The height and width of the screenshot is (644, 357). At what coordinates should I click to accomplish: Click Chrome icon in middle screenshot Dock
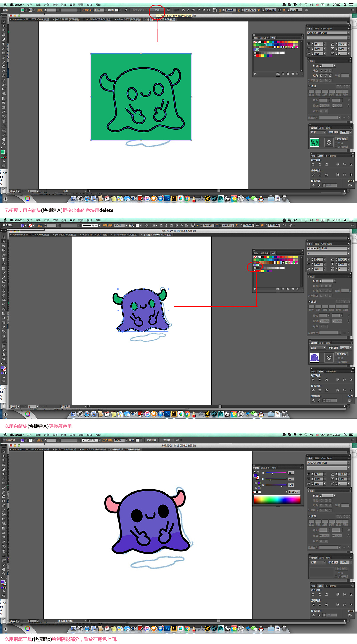(x=187, y=414)
